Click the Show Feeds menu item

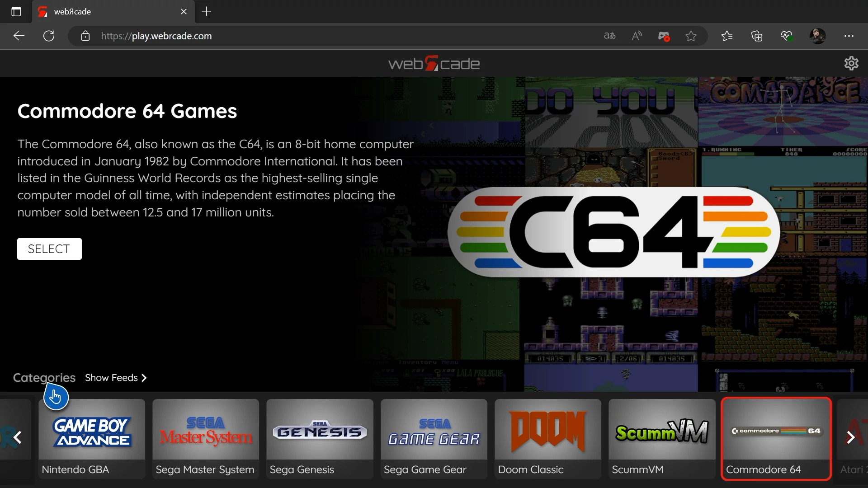(x=115, y=377)
